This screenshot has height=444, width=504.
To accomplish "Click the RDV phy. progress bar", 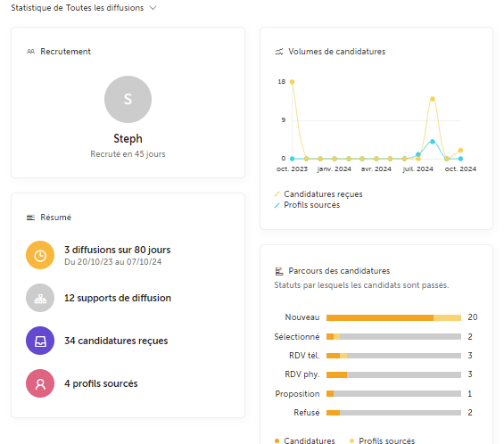I will point(393,374).
